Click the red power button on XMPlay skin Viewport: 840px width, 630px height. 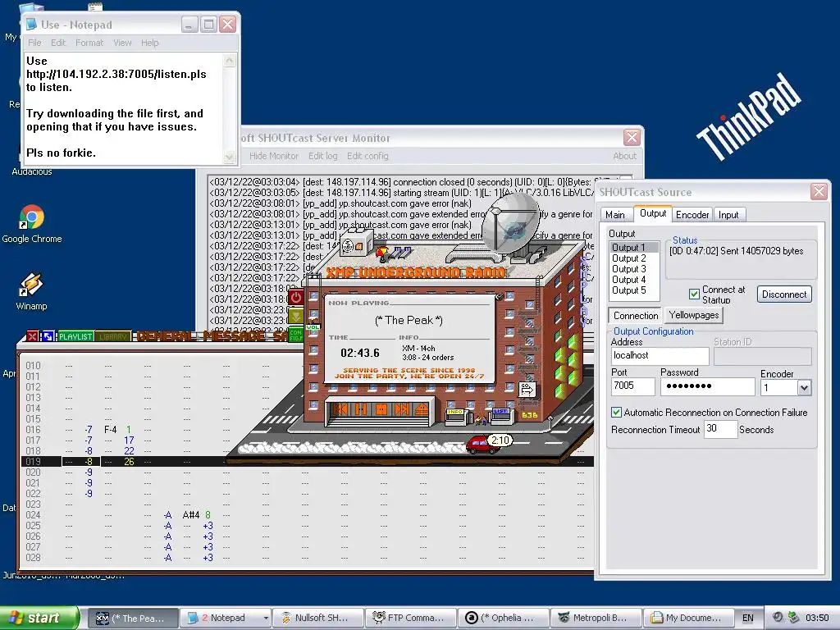[x=295, y=297]
